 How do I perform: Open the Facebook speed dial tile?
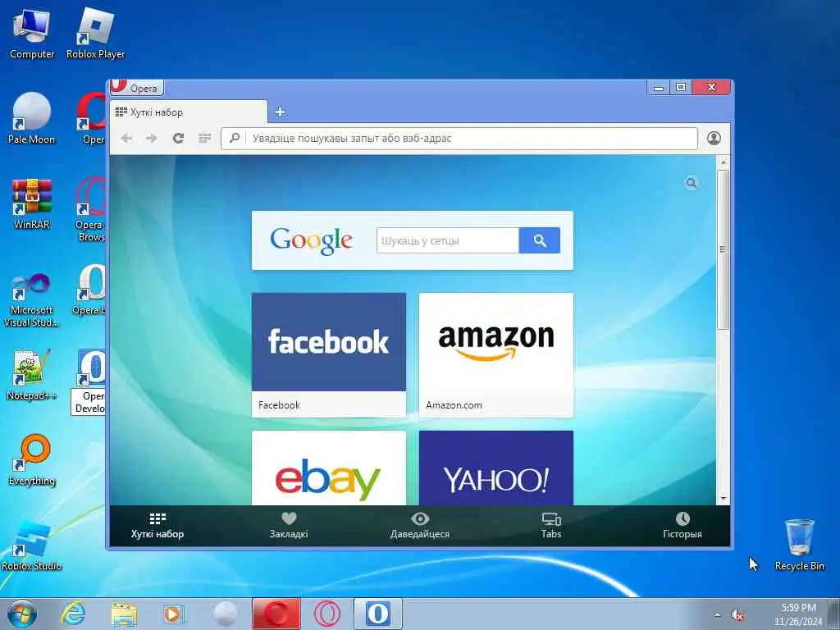(329, 354)
